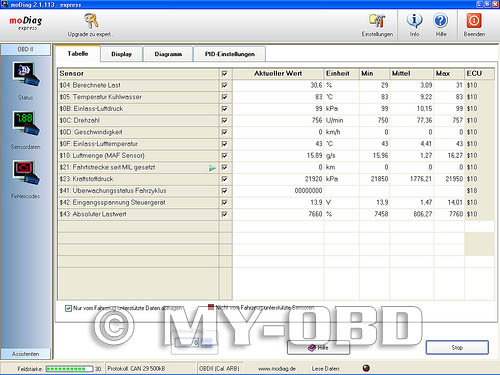Click the Min column header

point(374,74)
